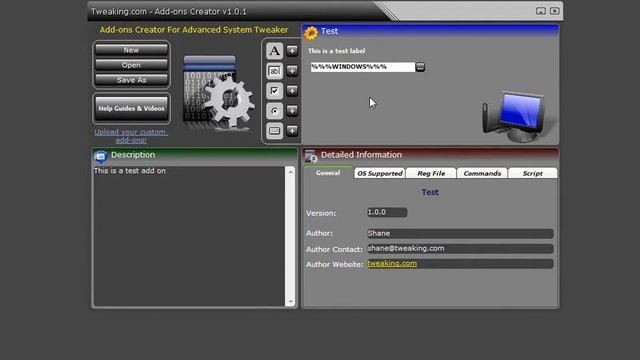This screenshot has width=640, height=360.
Task: Select the radio button control icon
Action: [274, 111]
